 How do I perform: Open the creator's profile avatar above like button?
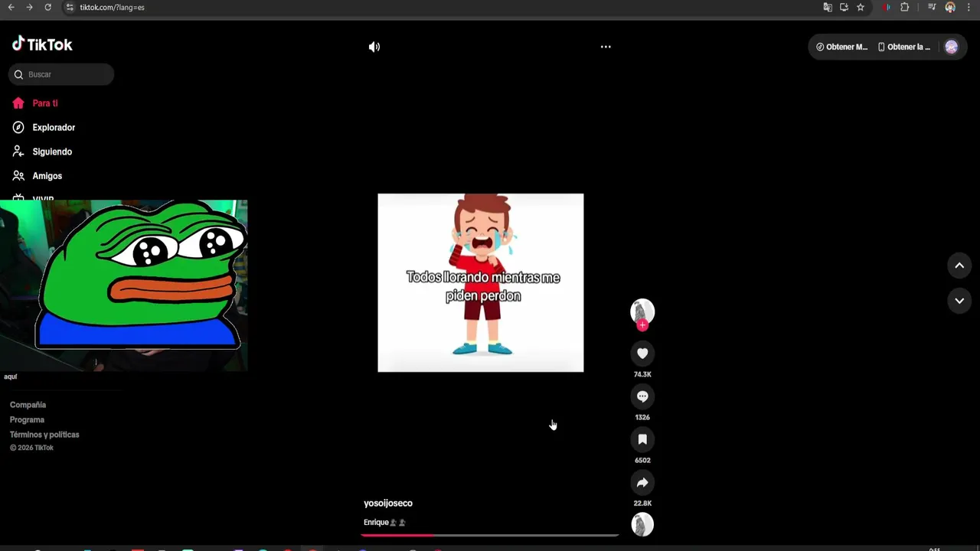click(x=642, y=311)
